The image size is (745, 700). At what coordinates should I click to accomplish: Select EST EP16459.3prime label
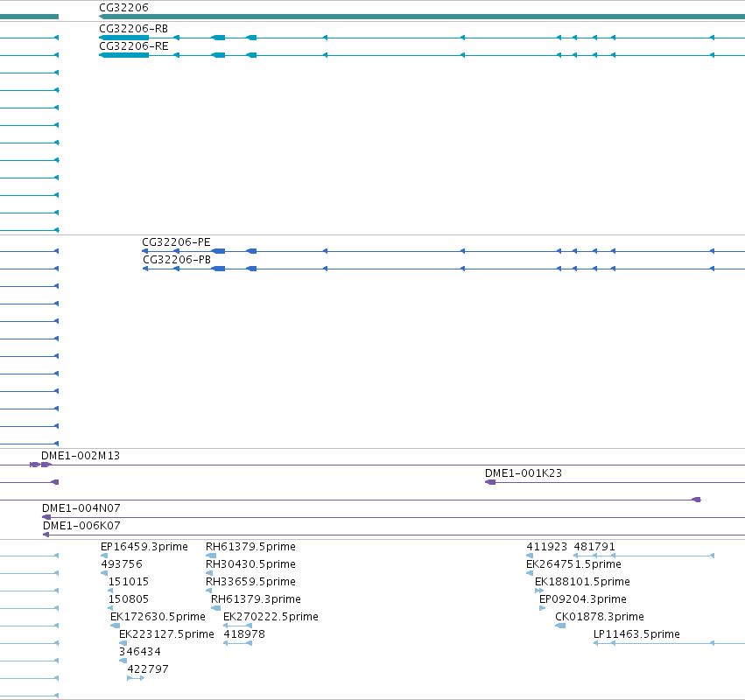tap(144, 547)
